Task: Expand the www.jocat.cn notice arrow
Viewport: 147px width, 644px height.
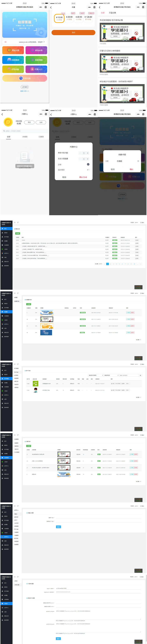Action: [44, 42]
